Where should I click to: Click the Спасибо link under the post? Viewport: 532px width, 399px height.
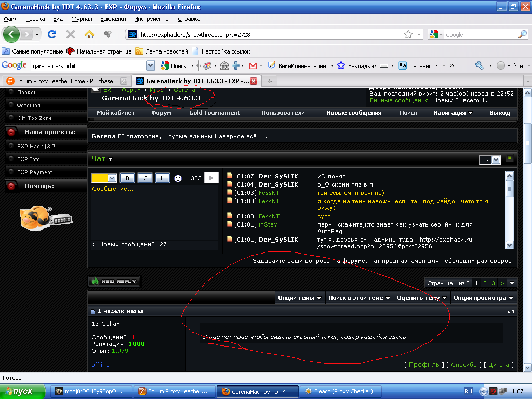464,365
